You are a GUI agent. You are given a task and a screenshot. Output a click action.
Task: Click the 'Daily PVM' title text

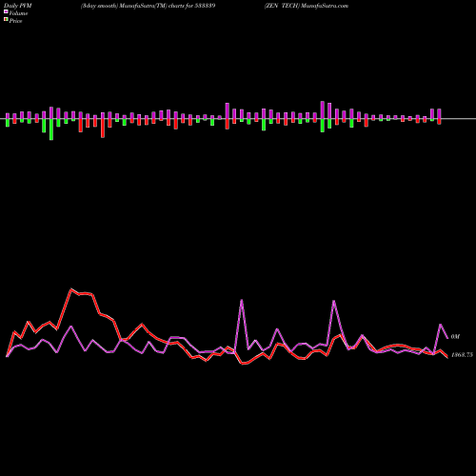point(18,6)
